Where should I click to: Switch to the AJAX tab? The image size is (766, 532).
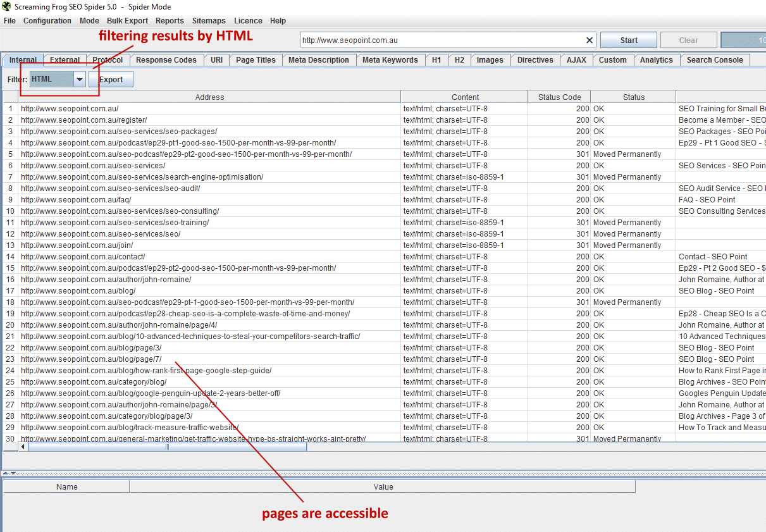click(x=576, y=60)
